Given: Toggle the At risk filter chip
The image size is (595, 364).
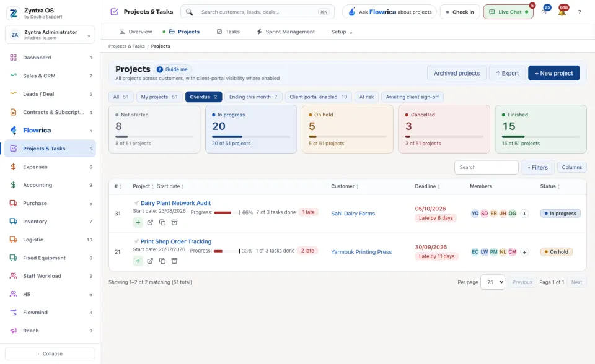Looking at the screenshot, I should click(x=366, y=97).
